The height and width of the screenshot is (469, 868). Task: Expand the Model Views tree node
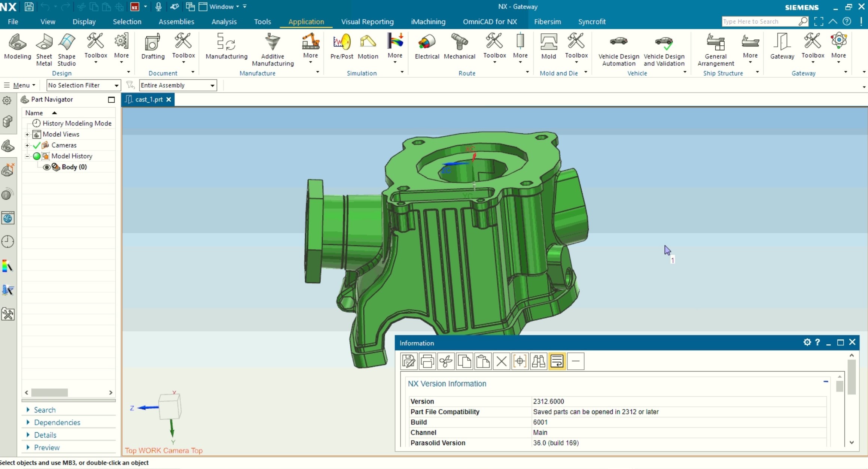pos(27,134)
